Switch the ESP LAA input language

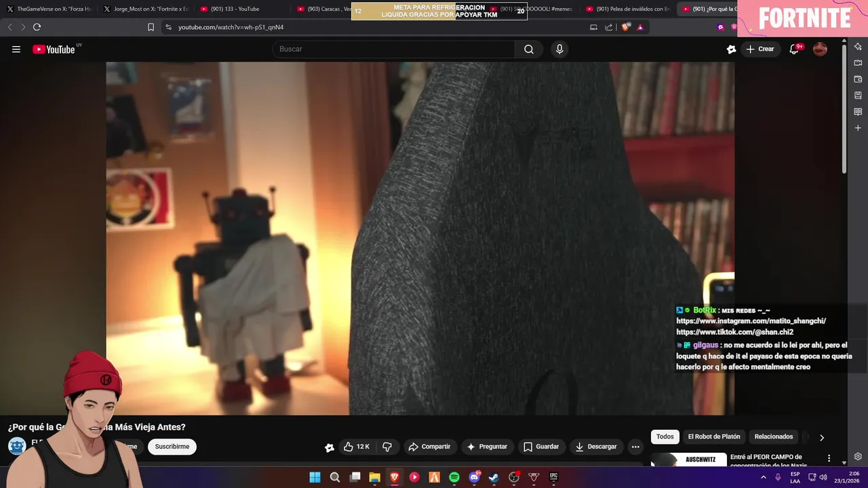click(x=795, y=477)
